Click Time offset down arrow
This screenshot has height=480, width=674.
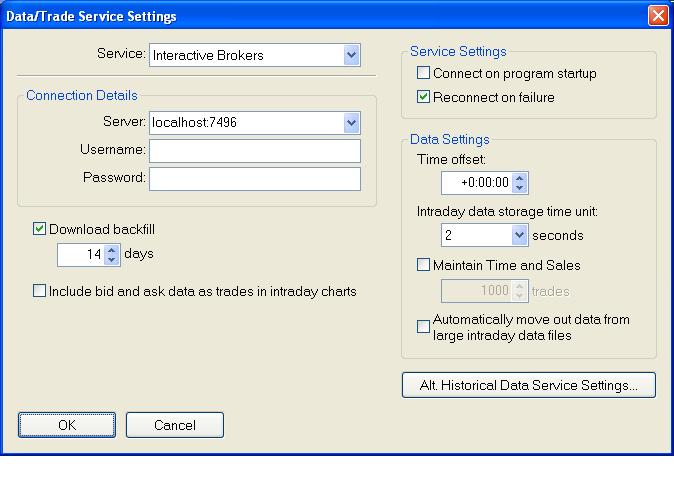click(x=519, y=188)
